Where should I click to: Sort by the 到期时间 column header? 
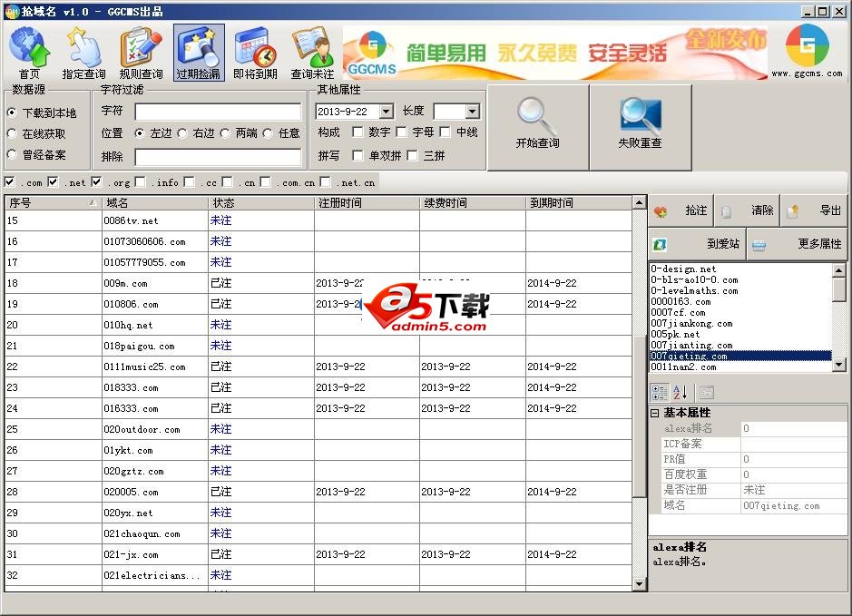point(579,203)
